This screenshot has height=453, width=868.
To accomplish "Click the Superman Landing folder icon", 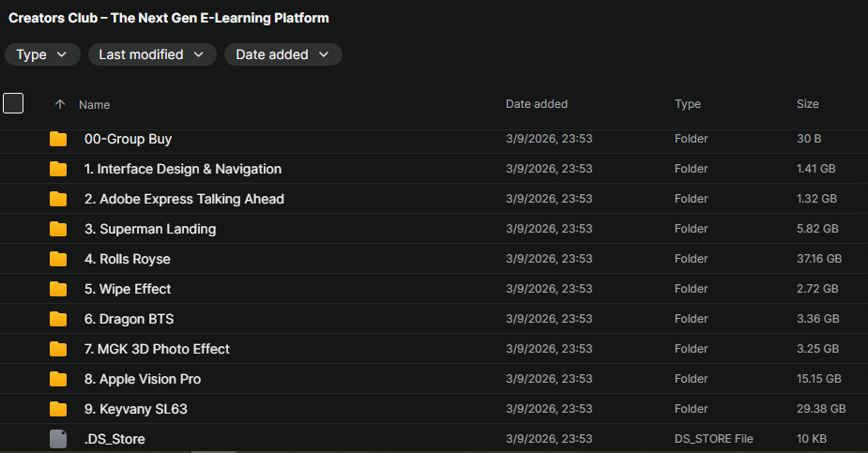I will point(58,229).
